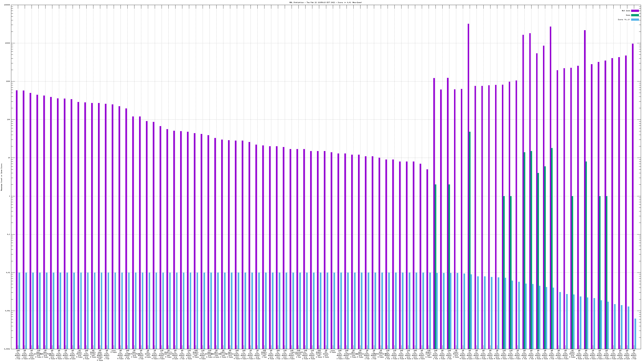Click the 0.0001 y-axis tick label

point(7,349)
